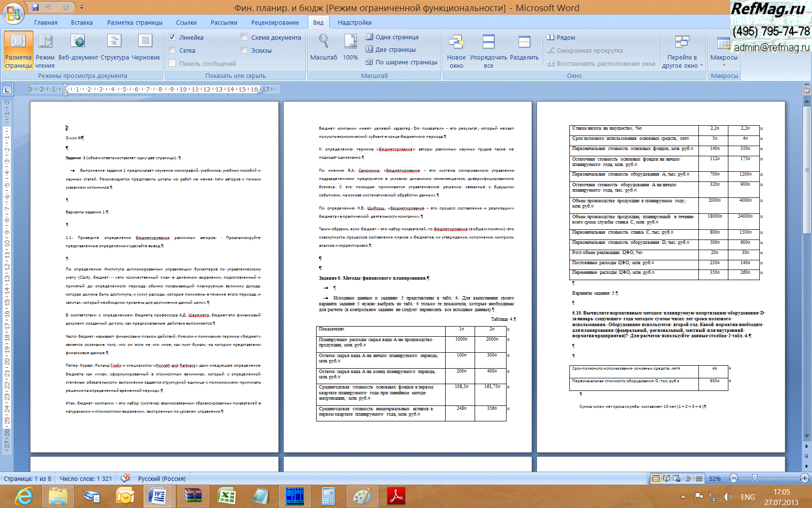
Task: Switch to Черновик draft view
Action: [145, 48]
